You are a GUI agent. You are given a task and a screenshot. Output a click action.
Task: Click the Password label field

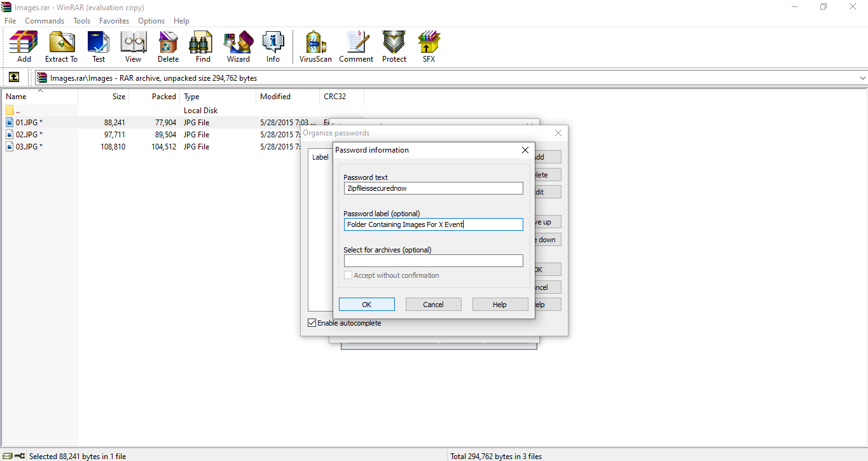click(434, 224)
